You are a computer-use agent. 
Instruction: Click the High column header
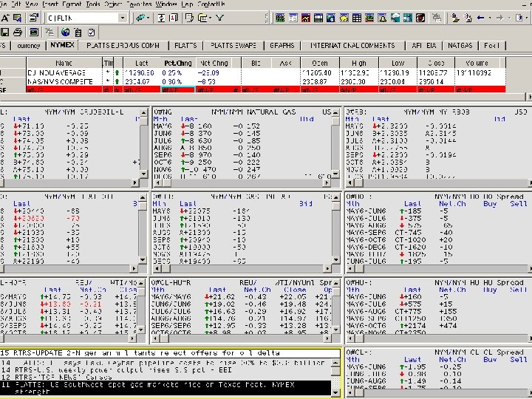pos(358,63)
